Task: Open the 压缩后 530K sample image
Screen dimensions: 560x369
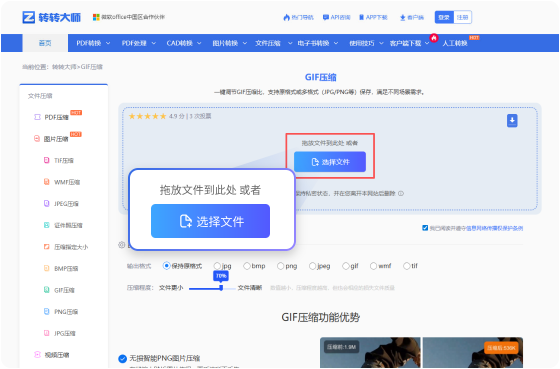Action: point(473,352)
